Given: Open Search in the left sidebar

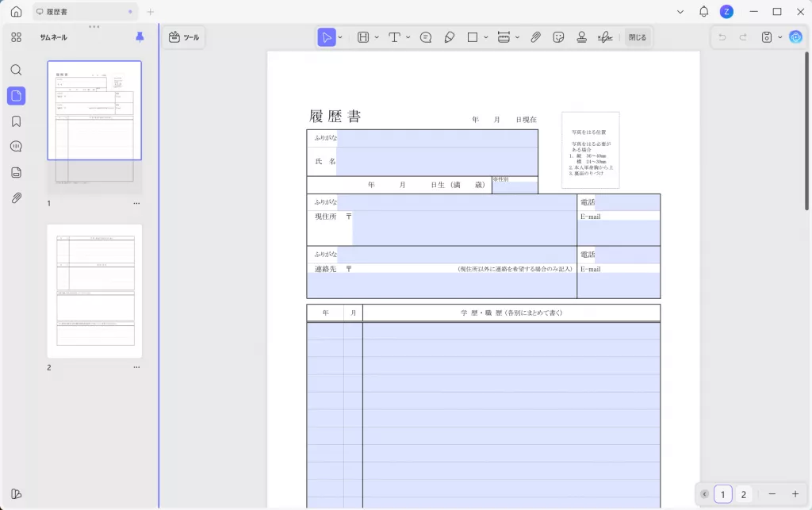Looking at the screenshot, I should click(x=16, y=70).
